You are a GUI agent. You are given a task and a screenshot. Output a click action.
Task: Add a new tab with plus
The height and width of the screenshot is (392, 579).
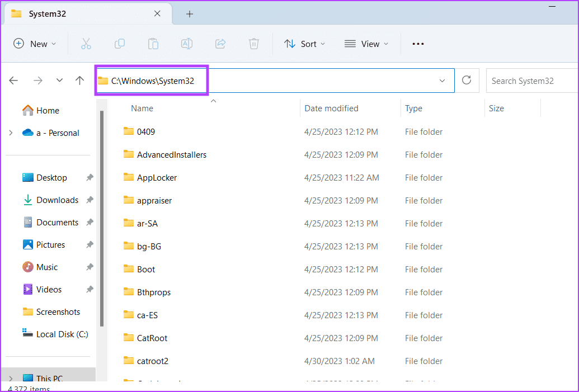(x=190, y=14)
